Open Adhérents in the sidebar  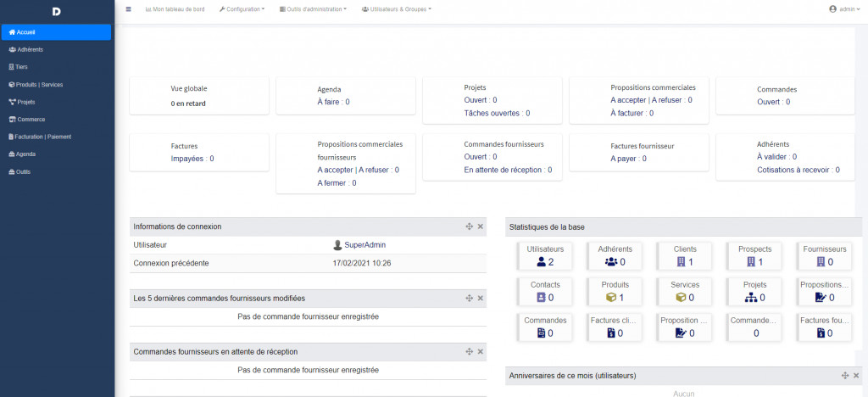point(31,49)
